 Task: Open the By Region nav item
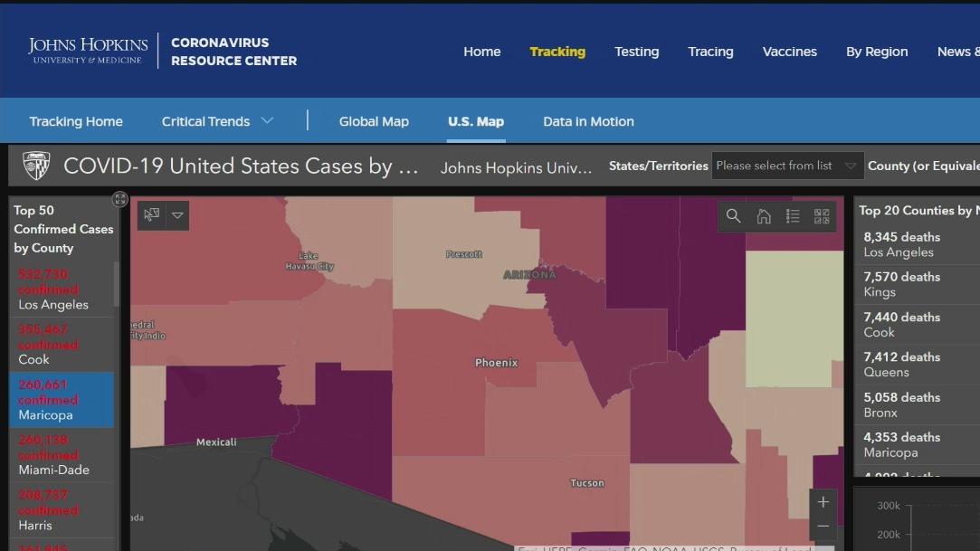877,52
